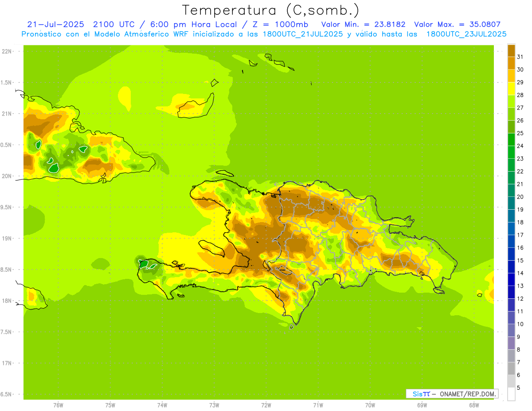The height and width of the screenshot is (411, 532).
Task: Click legend value 14
Action: [520, 273]
